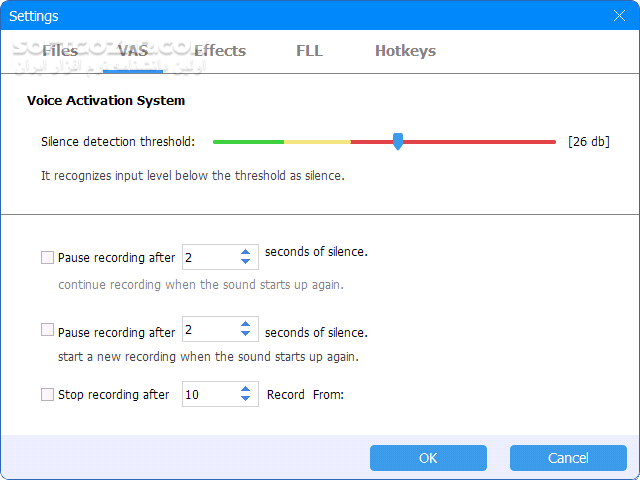
Task: Open the Effects tab
Action: [219, 51]
